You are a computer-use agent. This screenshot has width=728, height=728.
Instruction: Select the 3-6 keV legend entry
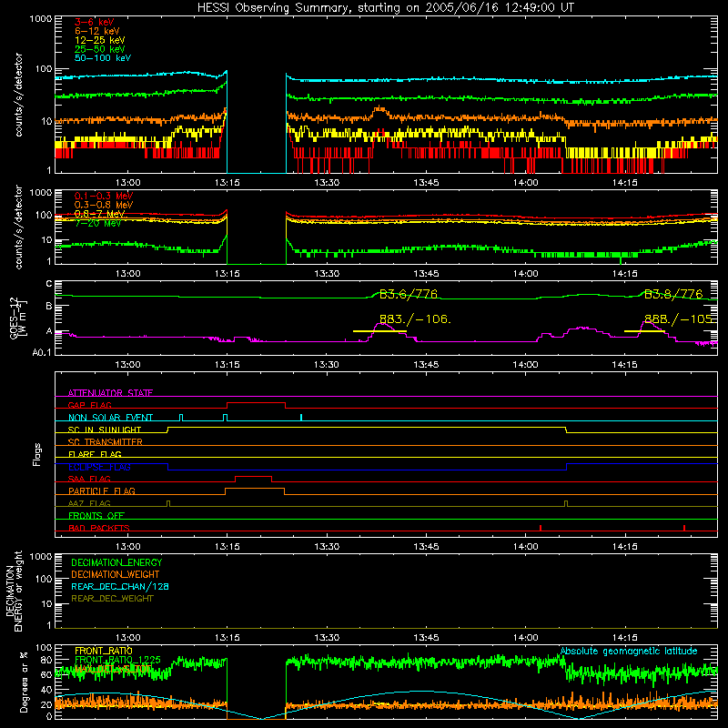95,22
